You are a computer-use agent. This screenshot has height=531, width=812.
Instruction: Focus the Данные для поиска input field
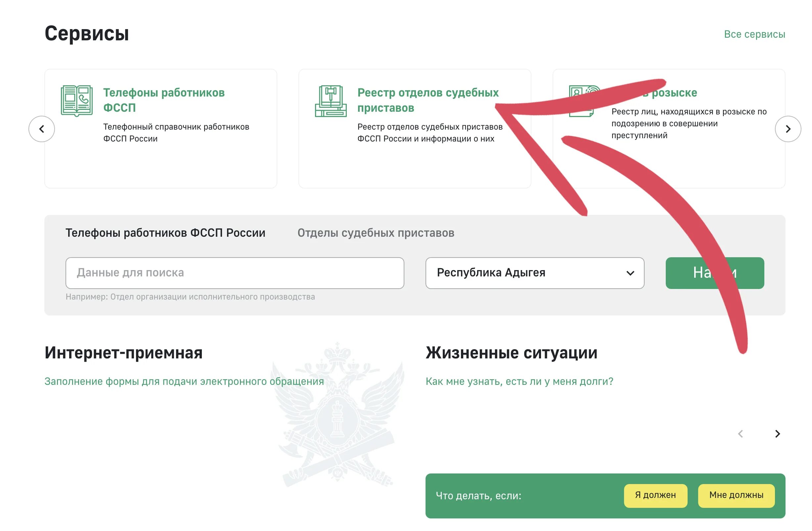coord(235,273)
